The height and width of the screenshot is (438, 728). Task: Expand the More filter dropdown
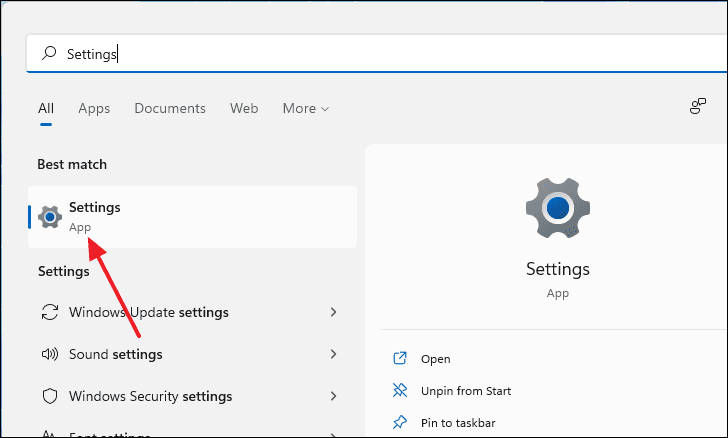305,108
